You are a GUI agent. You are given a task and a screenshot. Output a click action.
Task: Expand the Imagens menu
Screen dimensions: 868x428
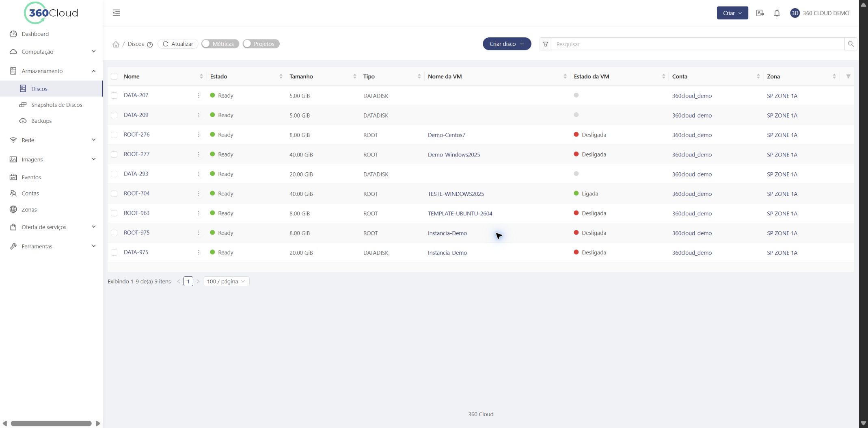pos(51,159)
